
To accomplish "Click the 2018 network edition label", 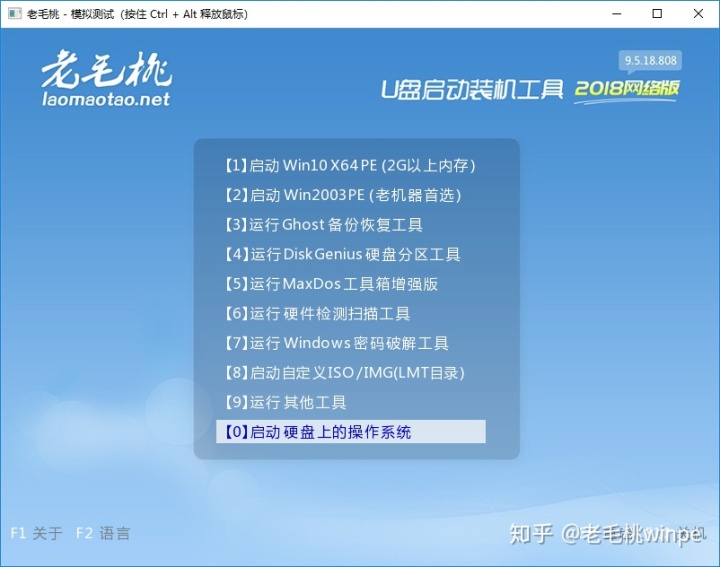I will point(626,89).
